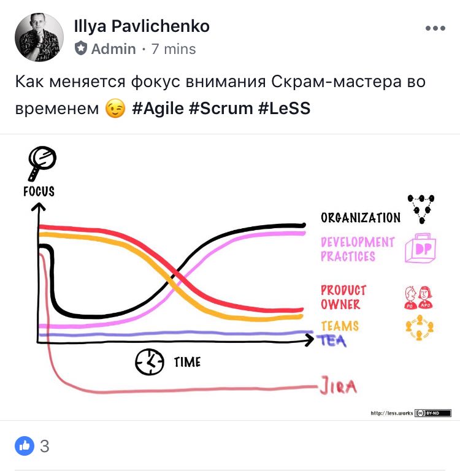Click the red Product Owner people icon

(418, 297)
